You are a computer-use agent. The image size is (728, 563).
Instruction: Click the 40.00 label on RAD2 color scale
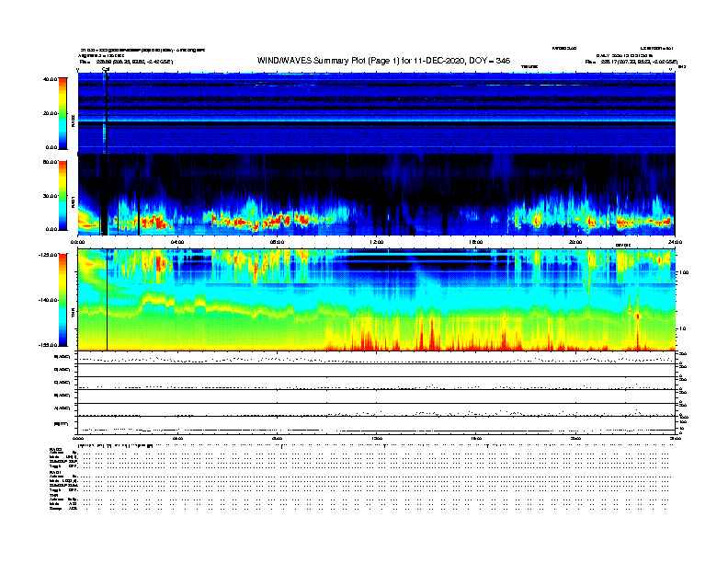50,79
